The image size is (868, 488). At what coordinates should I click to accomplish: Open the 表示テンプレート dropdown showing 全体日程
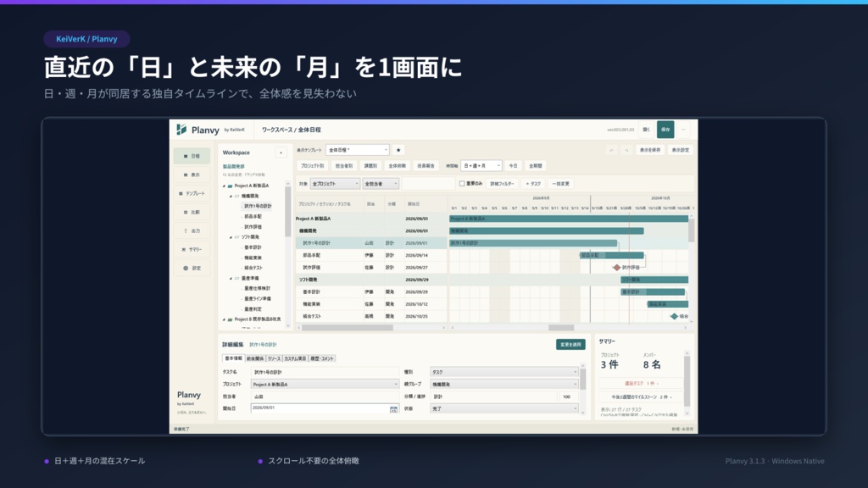357,150
